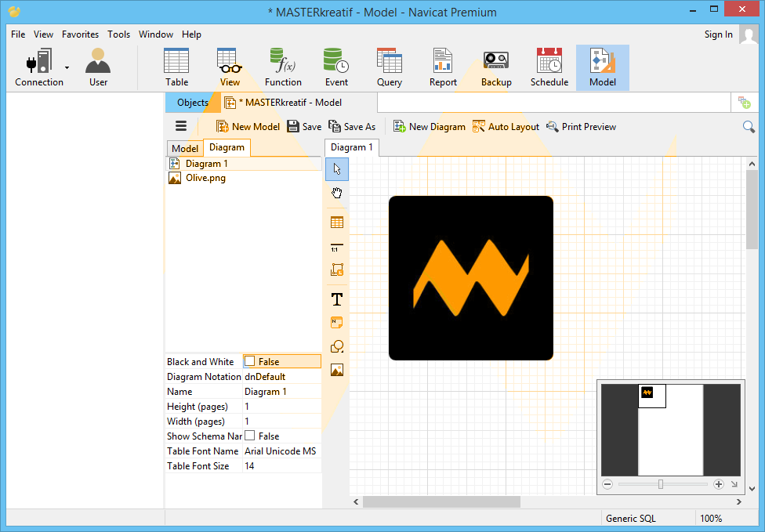Select the Note tool
The height and width of the screenshot is (532, 765).
[336, 322]
